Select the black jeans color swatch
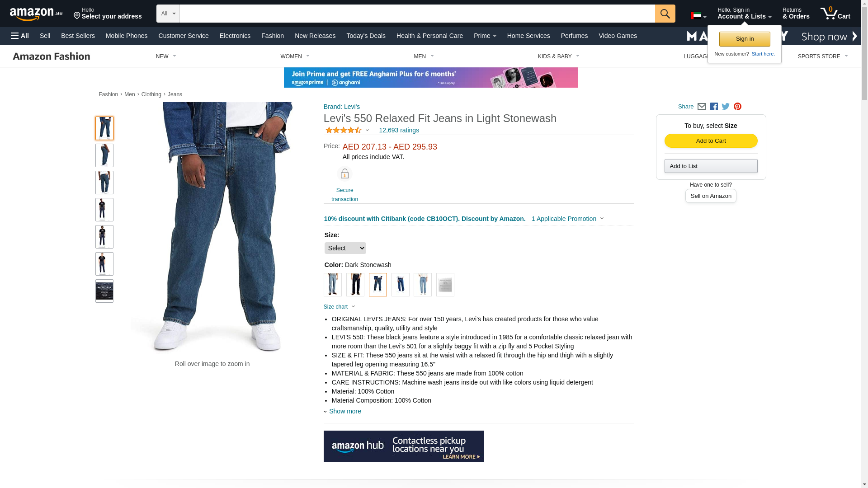Screen dimensions: 868x488 (355, 285)
